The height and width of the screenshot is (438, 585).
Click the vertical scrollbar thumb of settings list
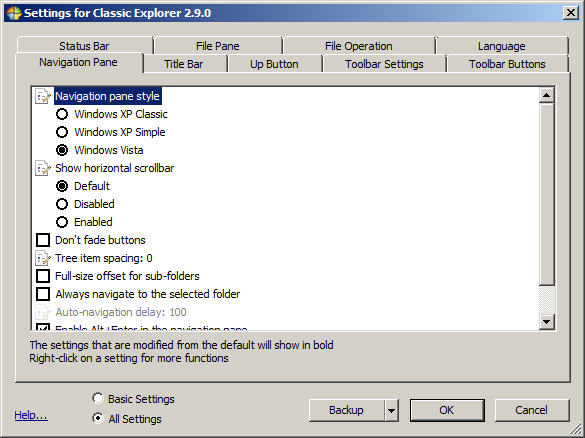pos(547,193)
